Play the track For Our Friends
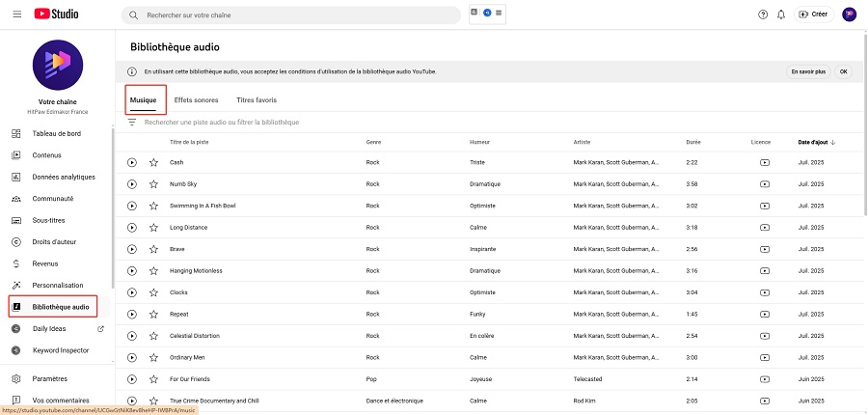Screen dimensions: 868x415 (x=132, y=379)
